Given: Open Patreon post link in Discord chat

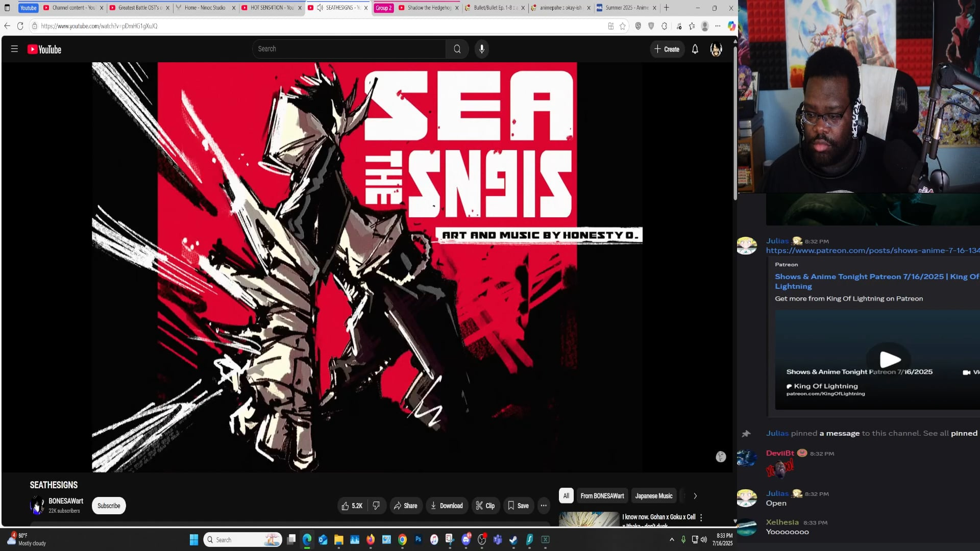Looking at the screenshot, I should pyautogui.click(x=873, y=251).
